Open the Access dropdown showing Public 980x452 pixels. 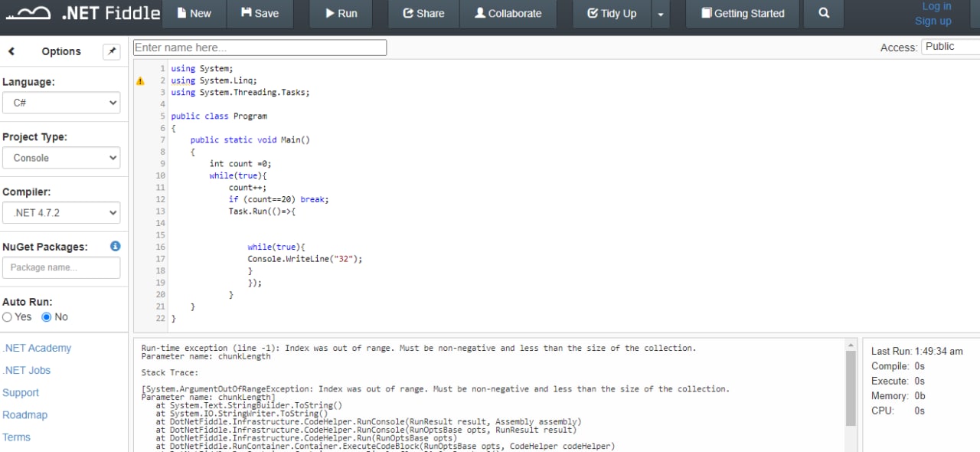(951, 47)
